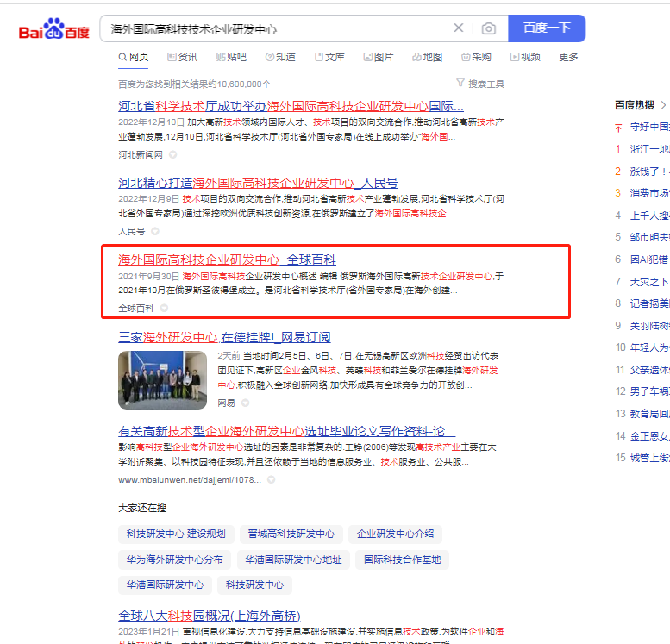The width and height of the screenshot is (670, 644).
Task: Open hot search item 5 邹市明
Action: point(649,237)
